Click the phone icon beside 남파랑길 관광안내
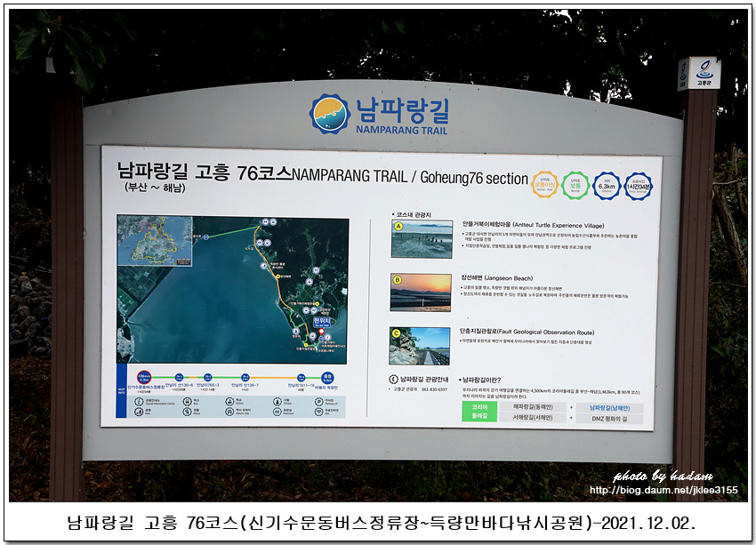 click(x=393, y=380)
